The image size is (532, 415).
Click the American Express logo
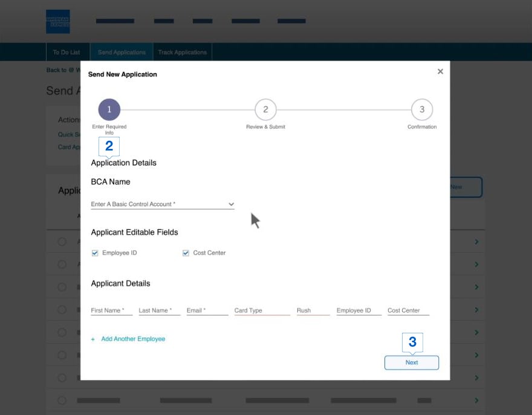58,21
